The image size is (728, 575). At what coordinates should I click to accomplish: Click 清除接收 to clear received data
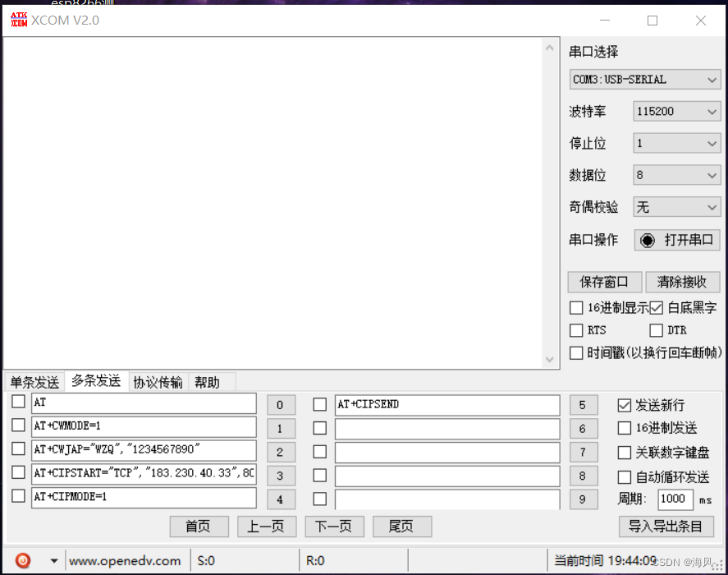(x=683, y=282)
